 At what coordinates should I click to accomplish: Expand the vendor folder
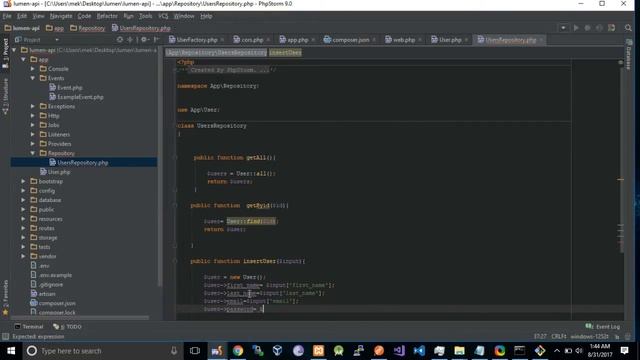(x=23, y=256)
